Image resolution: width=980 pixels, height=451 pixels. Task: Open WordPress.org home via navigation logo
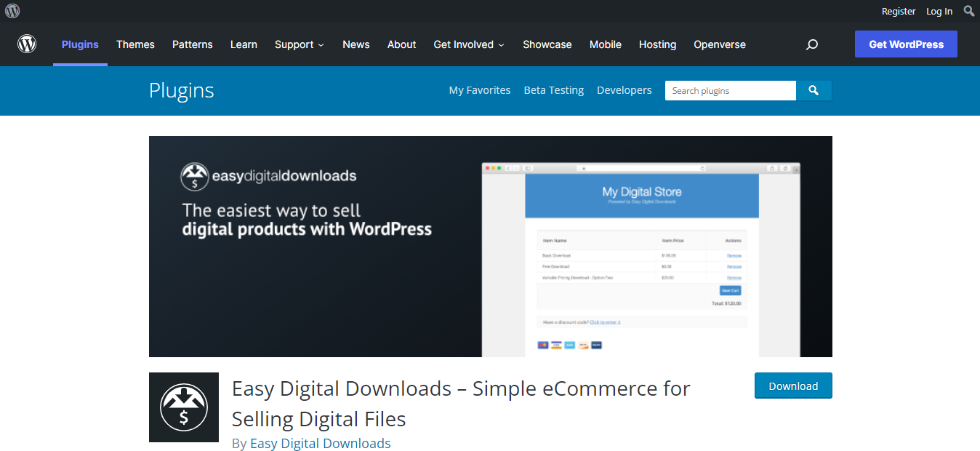[x=27, y=44]
